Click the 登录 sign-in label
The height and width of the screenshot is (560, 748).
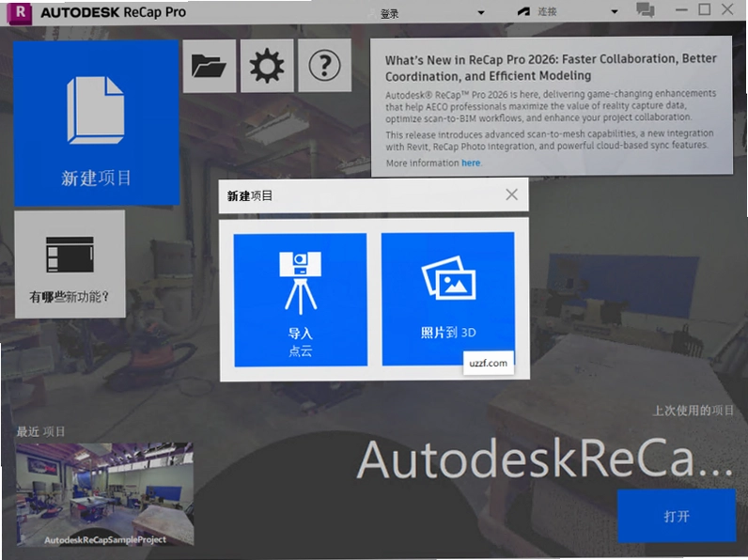(x=389, y=13)
